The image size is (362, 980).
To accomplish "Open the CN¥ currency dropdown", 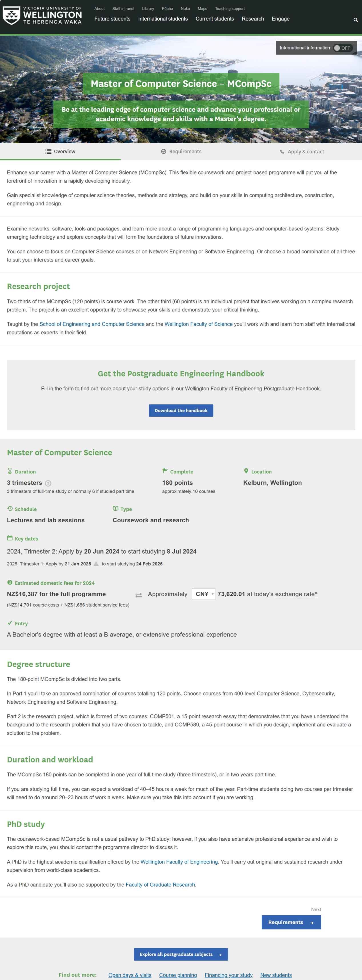I will click(x=204, y=594).
